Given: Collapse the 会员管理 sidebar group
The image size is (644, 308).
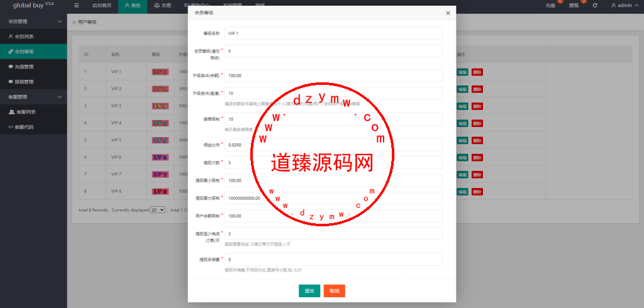Looking at the screenshot, I should [33, 21].
